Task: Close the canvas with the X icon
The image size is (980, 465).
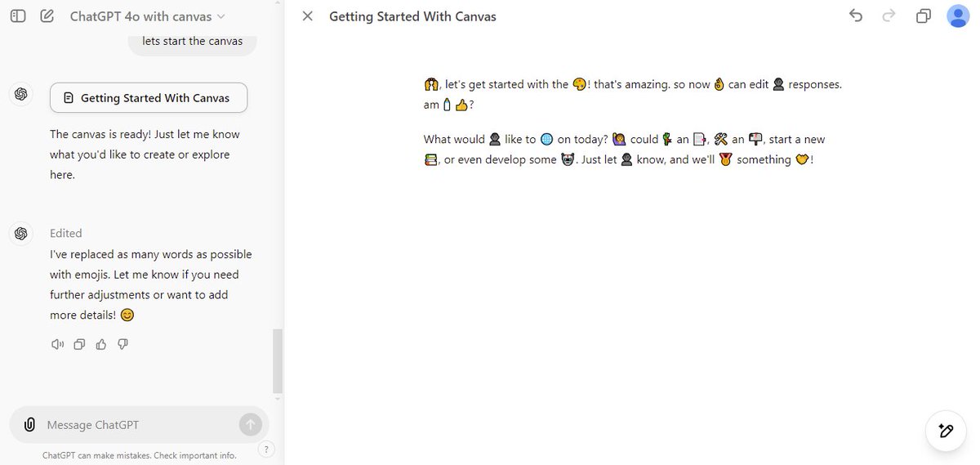Action: tap(307, 16)
